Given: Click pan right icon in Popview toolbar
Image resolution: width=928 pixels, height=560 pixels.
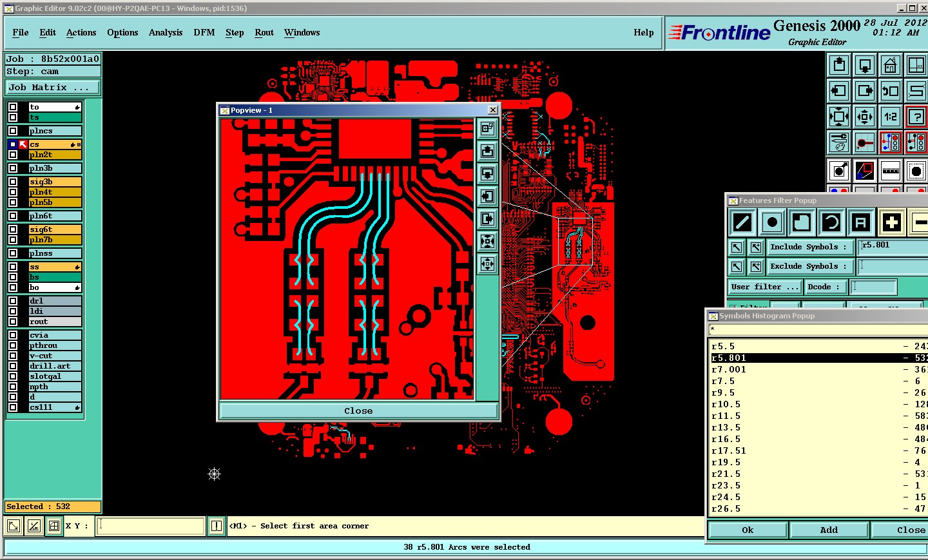Looking at the screenshot, I should coord(488,219).
